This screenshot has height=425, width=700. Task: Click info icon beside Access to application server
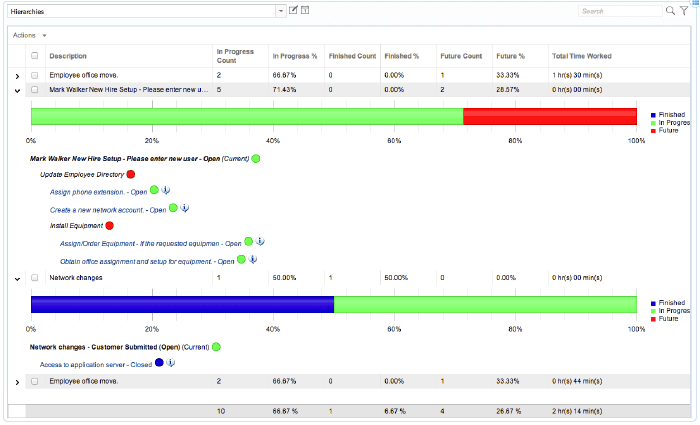tap(171, 362)
